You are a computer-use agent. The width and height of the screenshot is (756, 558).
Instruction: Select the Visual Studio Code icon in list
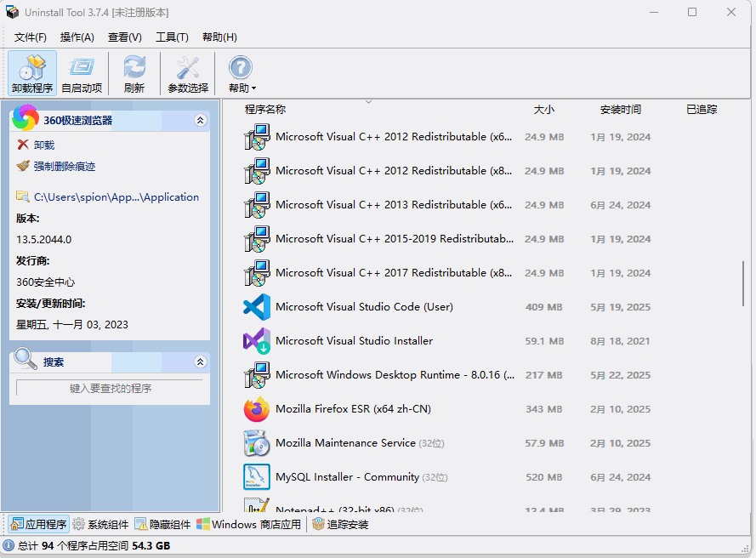256,307
